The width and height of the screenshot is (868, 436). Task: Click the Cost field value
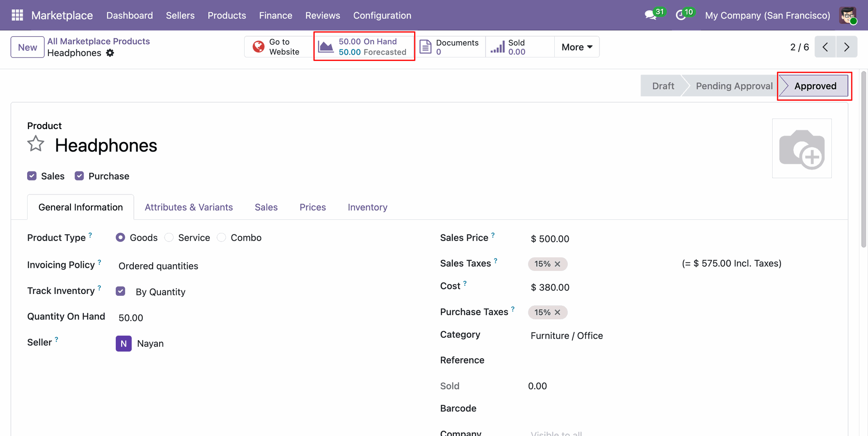pos(550,287)
